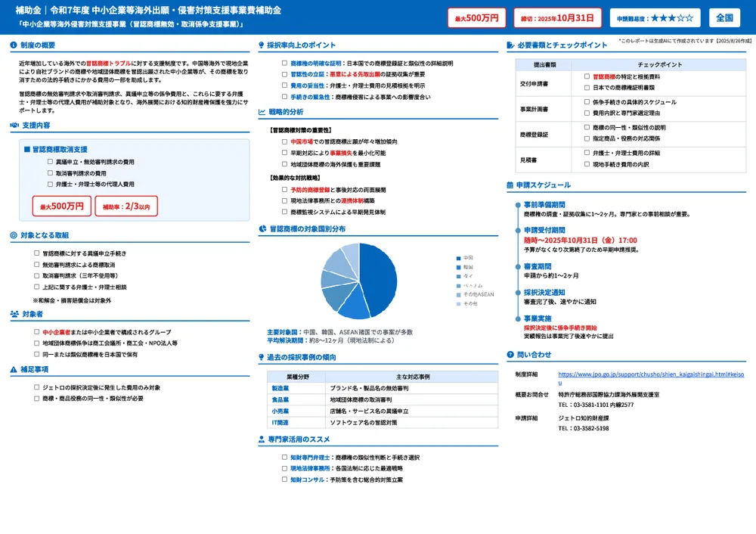Click the 見積書 row label
756x534 pixels.
[x=528, y=160]
